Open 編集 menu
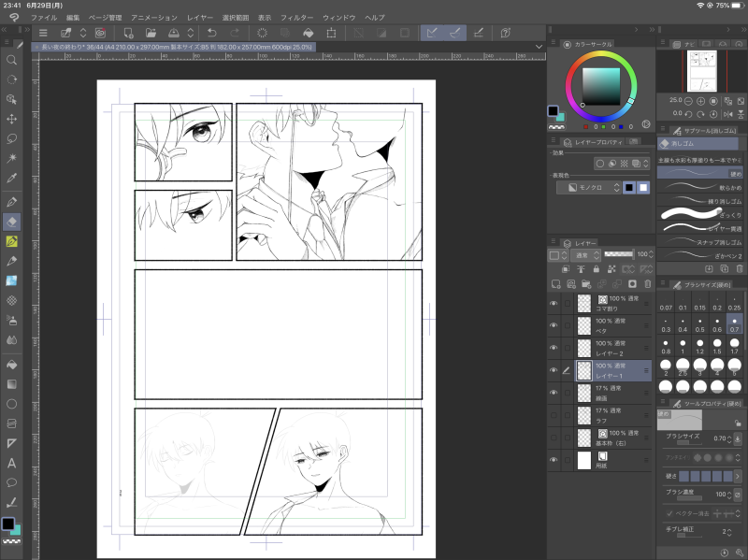748x560 pixels. [73, 18]
